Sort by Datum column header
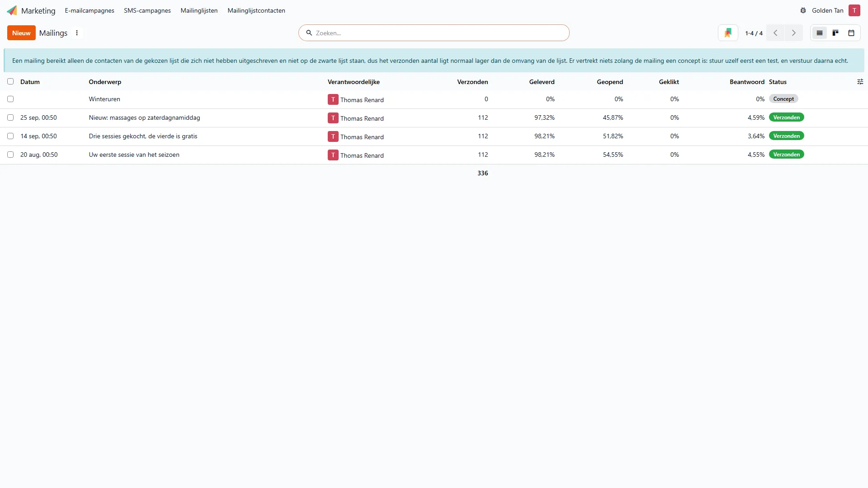 coord(30,82)
